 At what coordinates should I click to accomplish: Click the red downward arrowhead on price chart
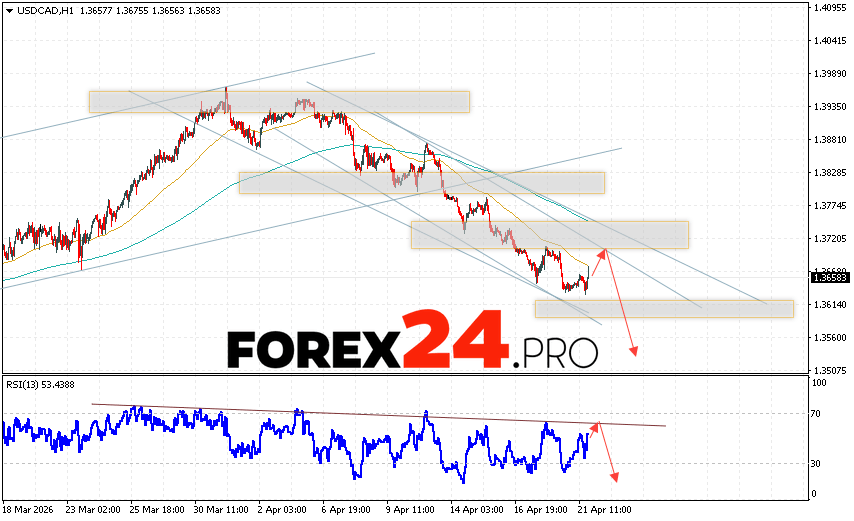(633, 351)
